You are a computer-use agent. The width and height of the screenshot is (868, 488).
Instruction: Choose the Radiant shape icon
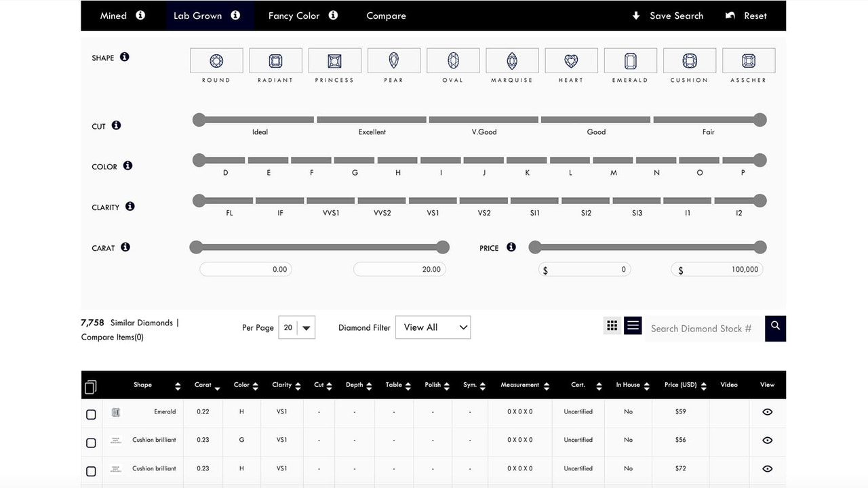point(275,61)
